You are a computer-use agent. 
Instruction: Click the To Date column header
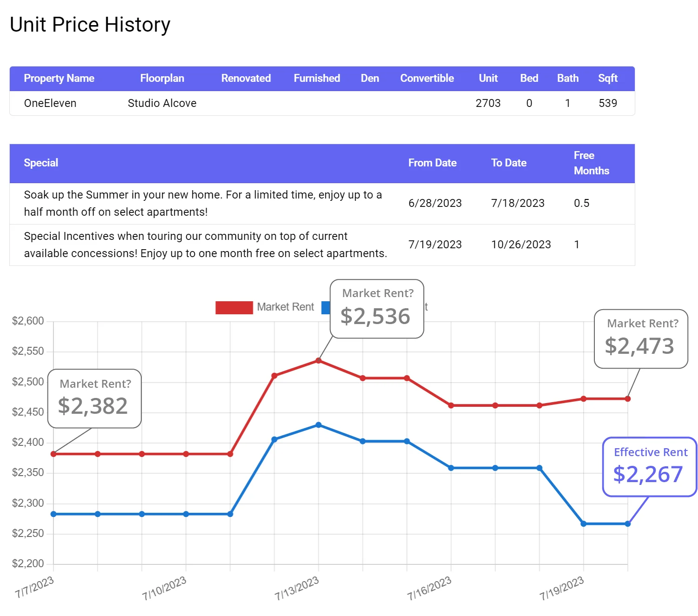pos(508,163)
